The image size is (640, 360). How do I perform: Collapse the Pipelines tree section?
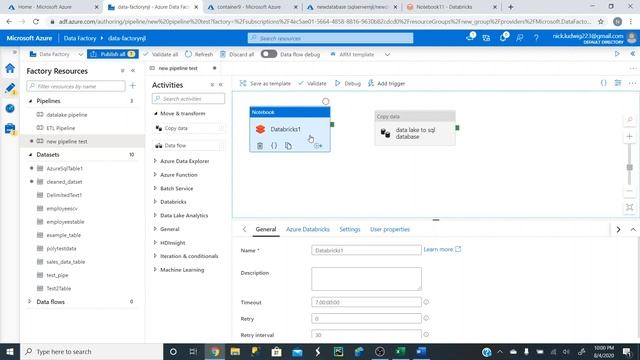[30, 101]
